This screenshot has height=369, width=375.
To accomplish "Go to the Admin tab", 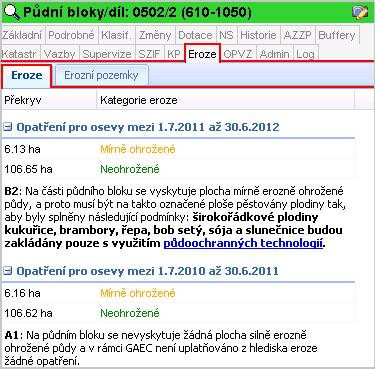I will pos(274,54).
